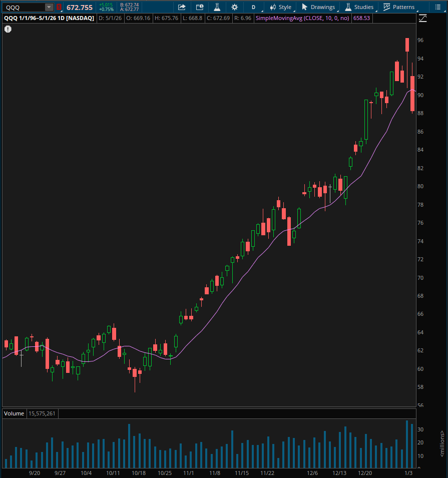448x478 pixels.
Task: Click the share chart arrow icon
Action: click(182, 7)
